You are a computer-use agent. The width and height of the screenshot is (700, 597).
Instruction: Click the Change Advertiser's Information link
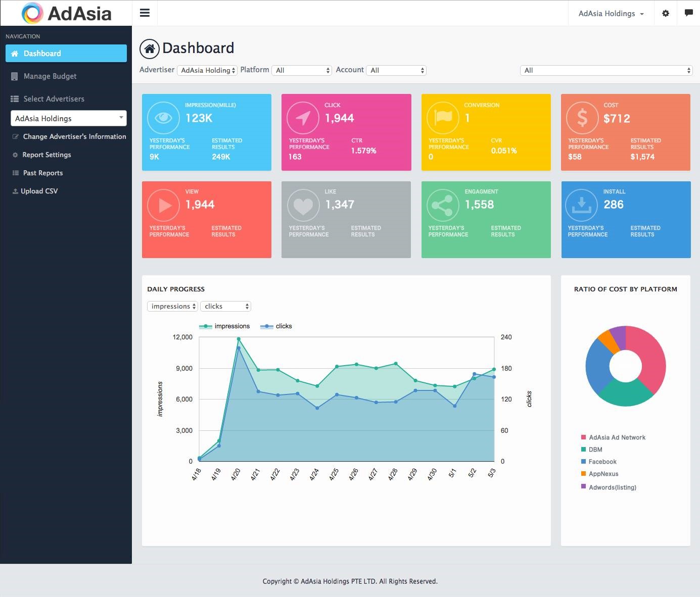74,136
